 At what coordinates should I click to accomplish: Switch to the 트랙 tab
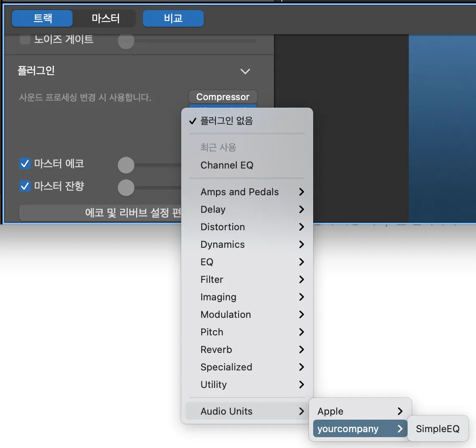pyautogui.click(x=42, y=18)
